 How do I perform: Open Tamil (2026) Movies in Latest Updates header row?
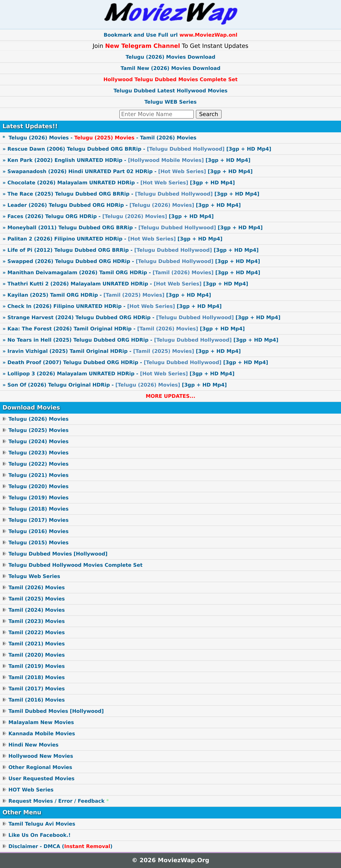(x=168, y=138)
